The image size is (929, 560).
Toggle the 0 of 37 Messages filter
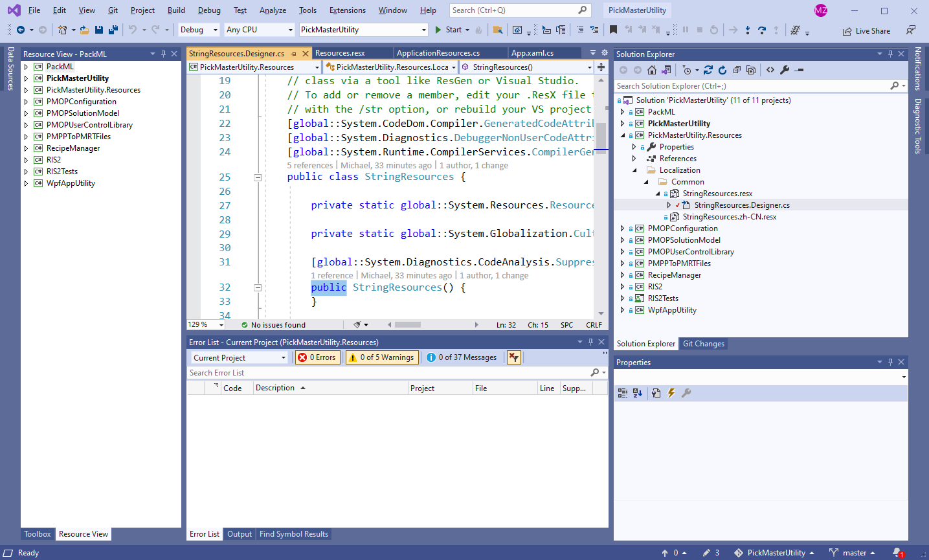coord(462,357)
